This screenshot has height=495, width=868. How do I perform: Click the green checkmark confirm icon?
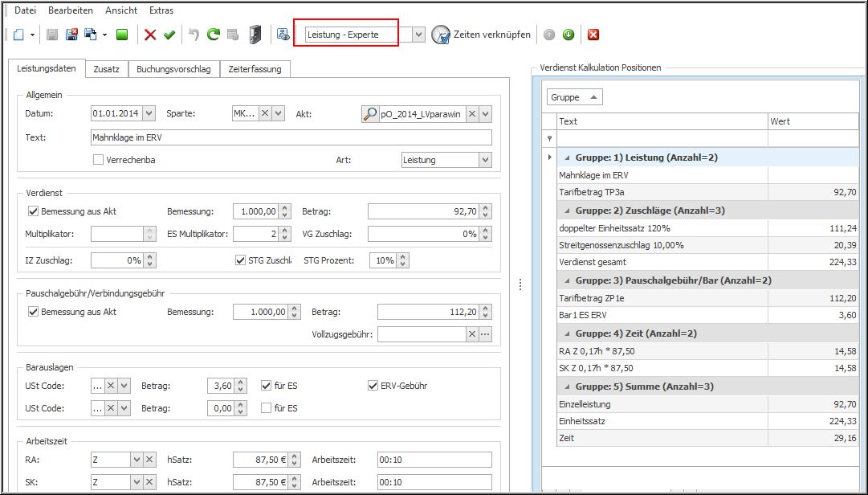(x=169, y=35)
